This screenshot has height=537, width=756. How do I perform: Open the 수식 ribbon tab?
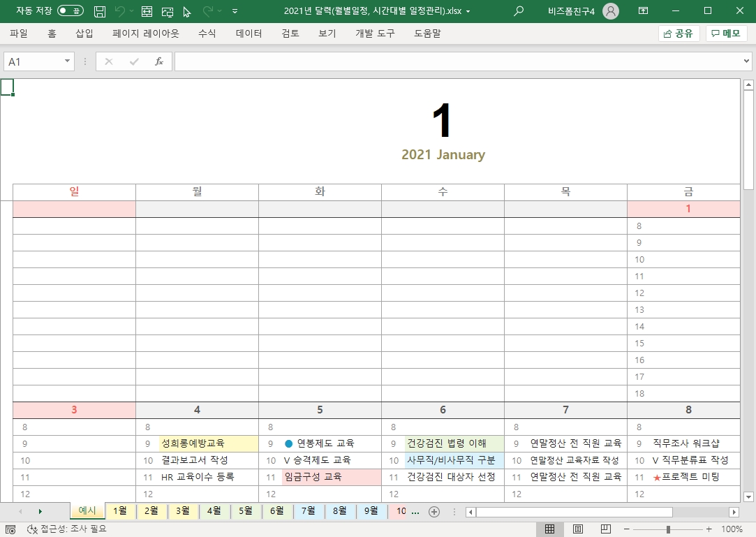click(x=207, y=34)
